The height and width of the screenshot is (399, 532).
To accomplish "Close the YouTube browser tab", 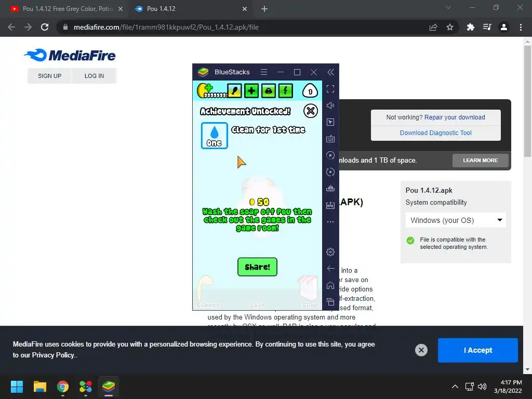I will click(121, 9).
